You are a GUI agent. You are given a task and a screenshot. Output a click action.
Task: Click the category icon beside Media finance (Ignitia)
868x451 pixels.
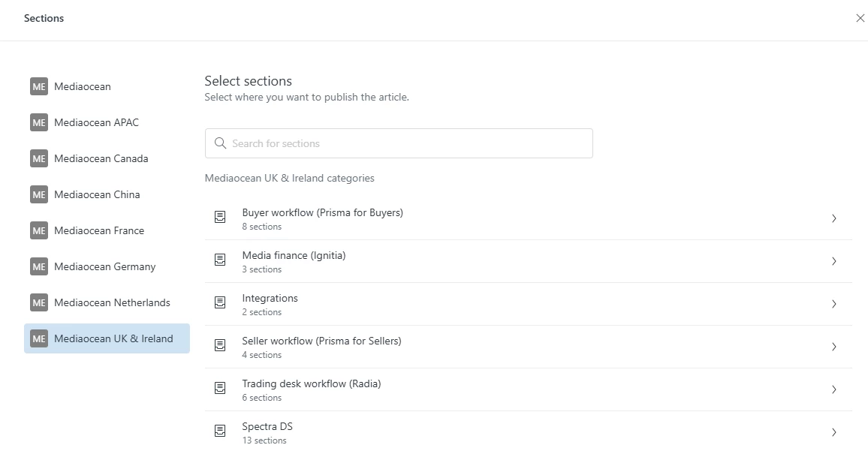coord(220,260)
